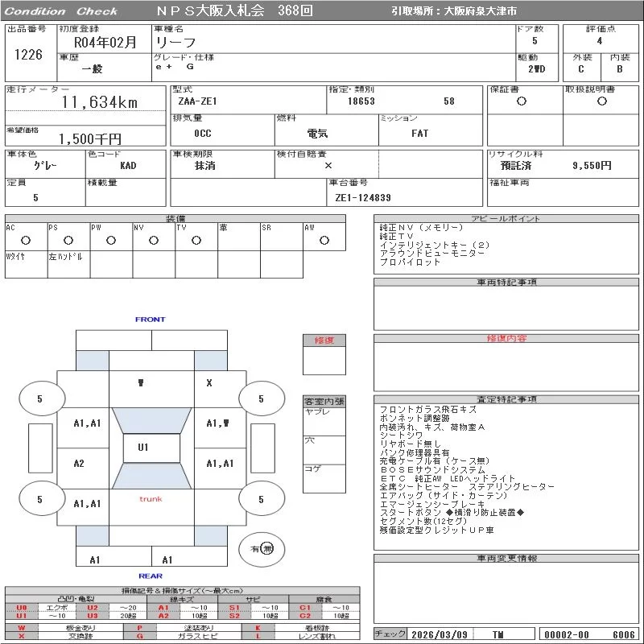The image size is (644, 644).
Task: Click the classification number 58
Action: pyautogui.click(x=449, y=101)
